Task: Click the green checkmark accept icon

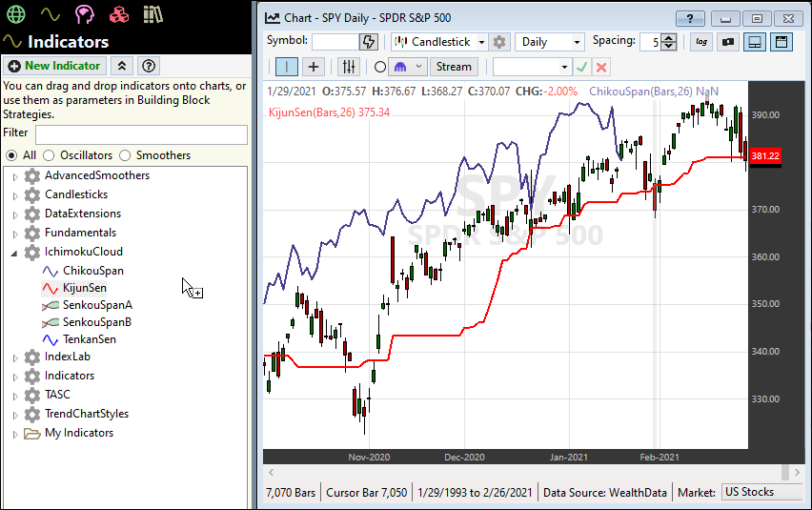Action: 581,67
